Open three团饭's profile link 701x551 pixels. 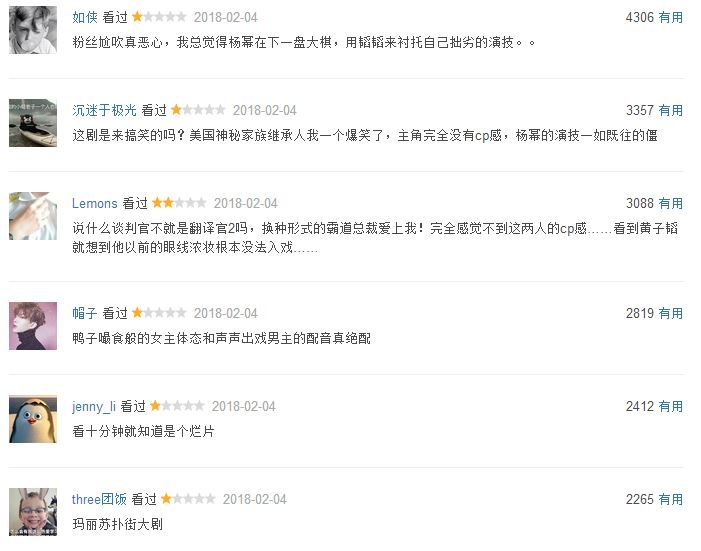tap(100, 499)
